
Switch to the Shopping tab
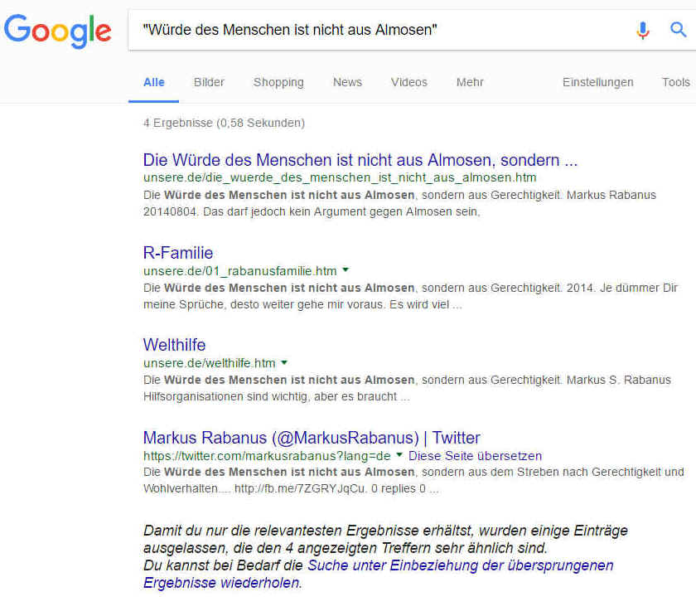pyautogui.click(x=278, y=82)
